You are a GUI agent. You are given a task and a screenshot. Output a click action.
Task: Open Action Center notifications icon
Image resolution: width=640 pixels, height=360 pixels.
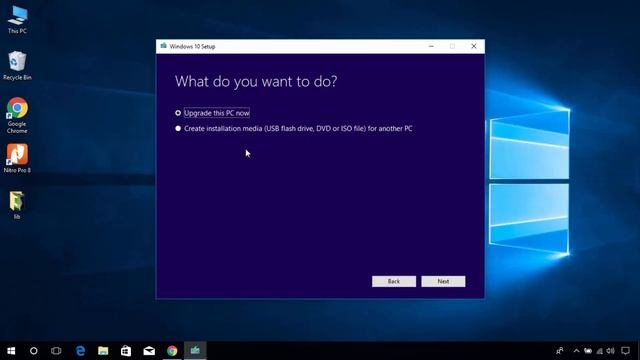click(625, 351)
